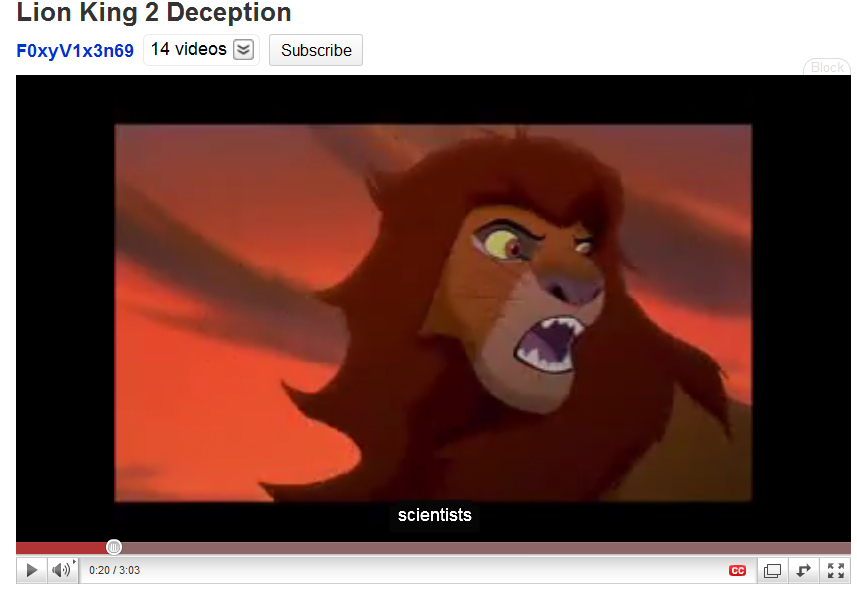Play the Lion King 2 Deception video
This screenshot has width=857, height=593.
[x=32, y=571]
